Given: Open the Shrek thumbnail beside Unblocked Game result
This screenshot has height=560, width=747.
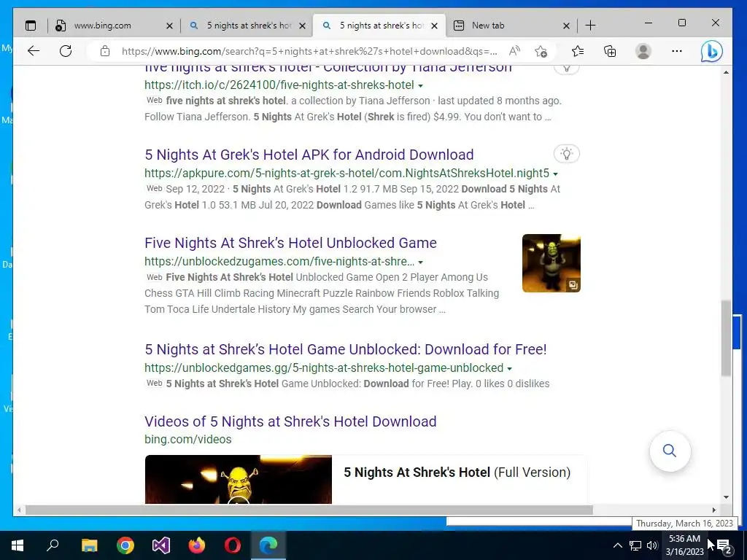Looking at the screenshot, I should tap(551, 262).
